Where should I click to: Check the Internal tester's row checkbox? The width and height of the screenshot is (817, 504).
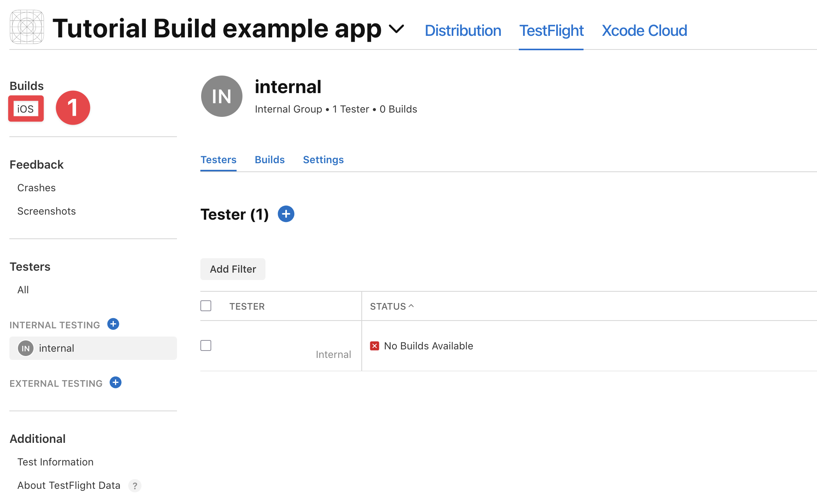tap(205, 345)
